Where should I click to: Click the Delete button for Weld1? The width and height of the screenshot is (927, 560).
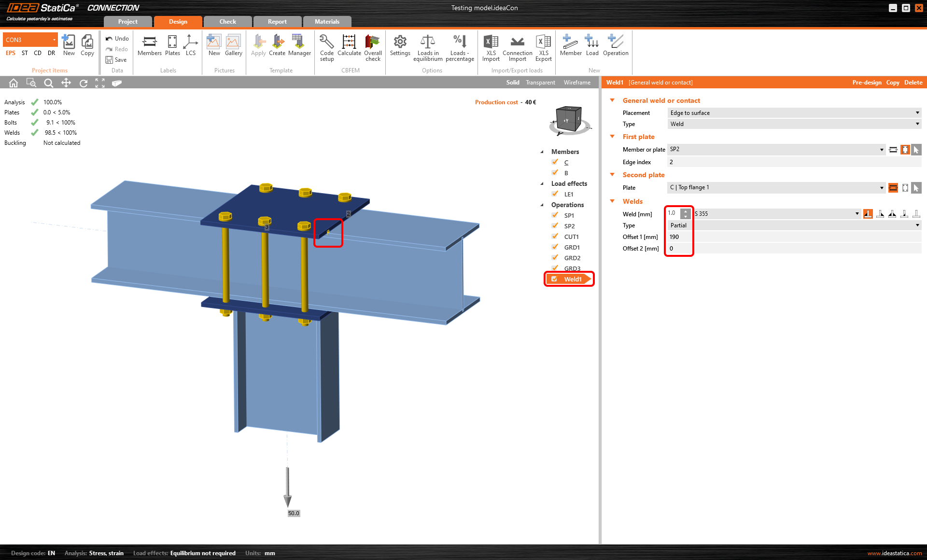click(x=914, y=83)
